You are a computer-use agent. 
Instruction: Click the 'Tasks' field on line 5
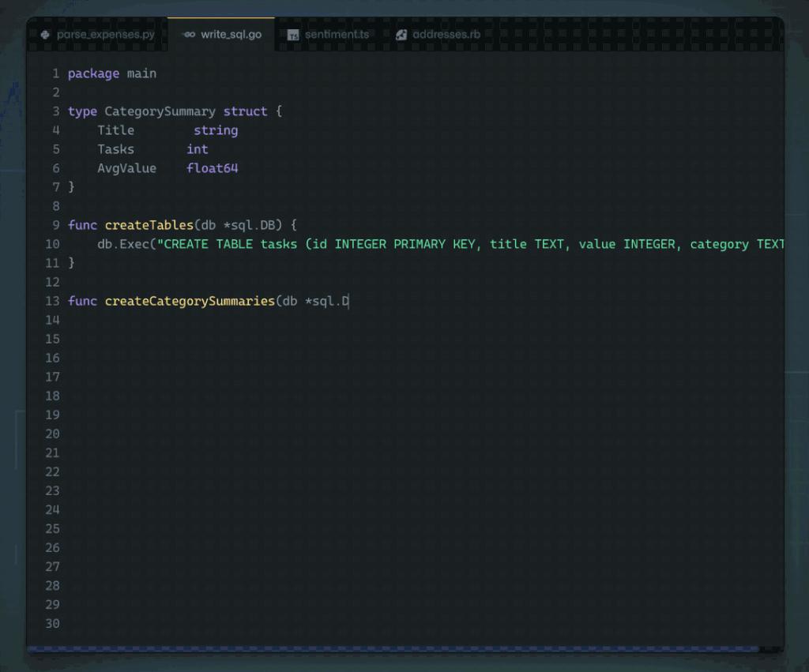(115, 149)
